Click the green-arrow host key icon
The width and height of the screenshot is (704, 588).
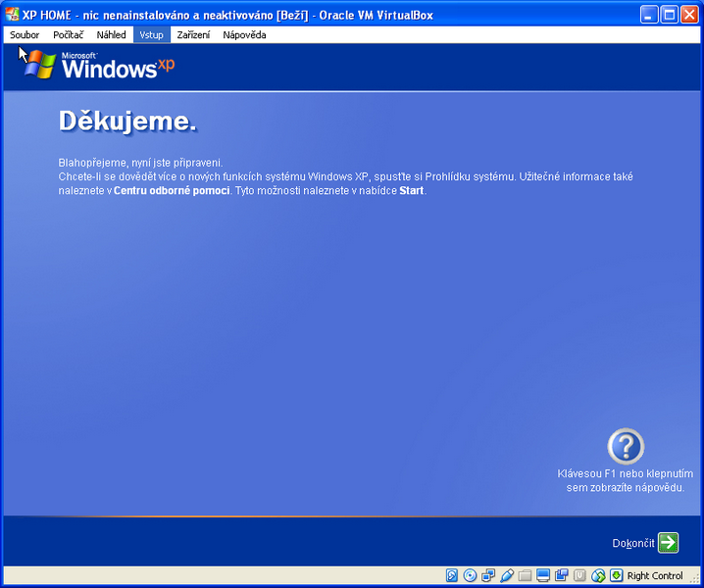617,575
